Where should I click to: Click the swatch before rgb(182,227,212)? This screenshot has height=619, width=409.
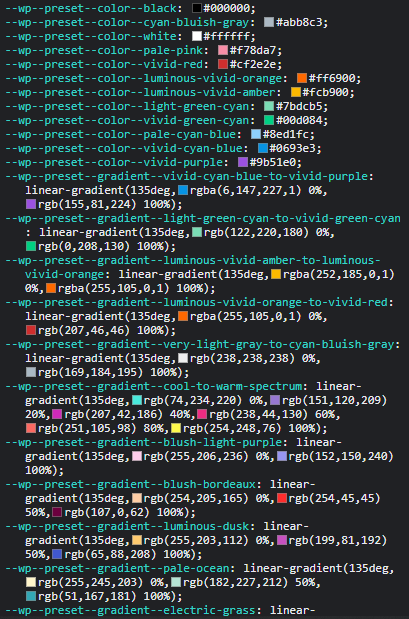pyautogui.click(x=176, y=583)
